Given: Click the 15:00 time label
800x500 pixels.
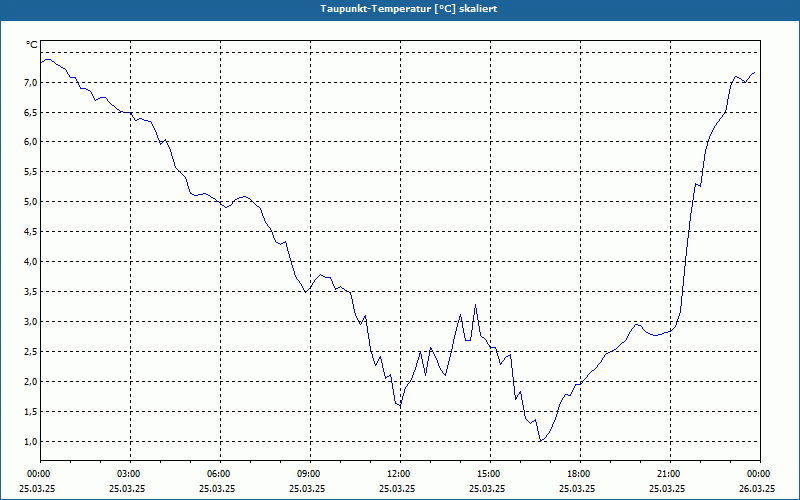Looking at the screenshot, I should tap(487, 474).
